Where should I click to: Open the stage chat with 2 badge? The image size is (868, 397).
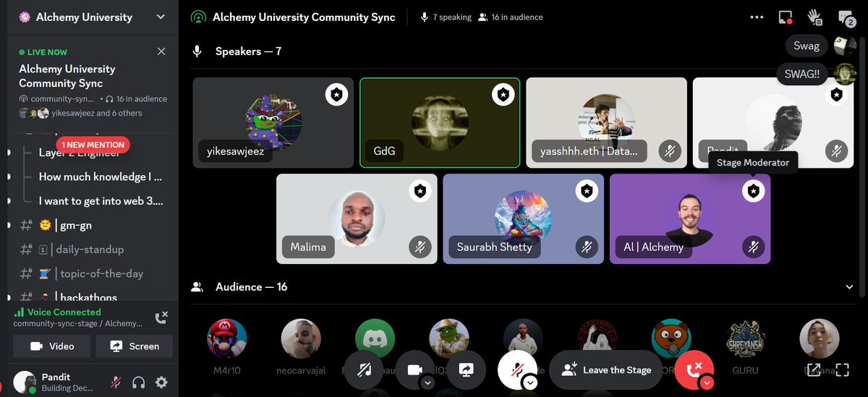pos(846,18)
